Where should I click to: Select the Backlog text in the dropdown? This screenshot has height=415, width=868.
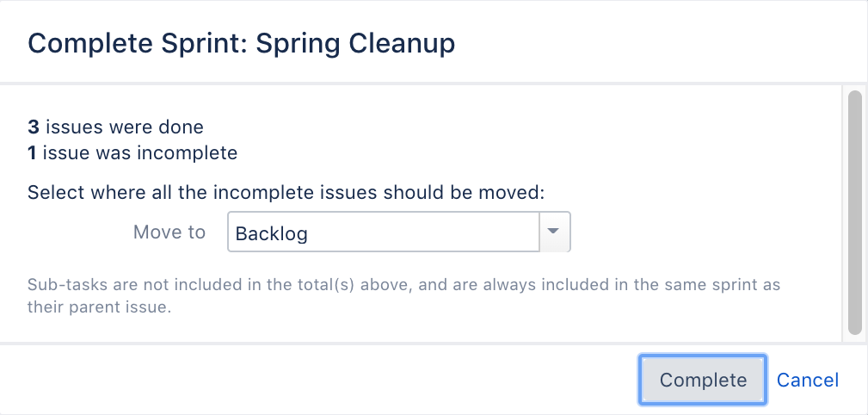(x=272, y=233)
